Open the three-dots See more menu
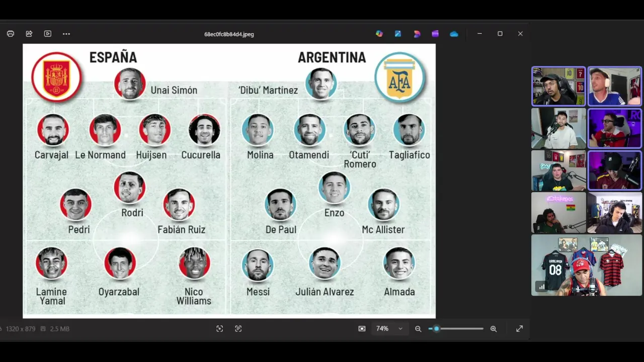The image size is (644, 362). (66, 34)
